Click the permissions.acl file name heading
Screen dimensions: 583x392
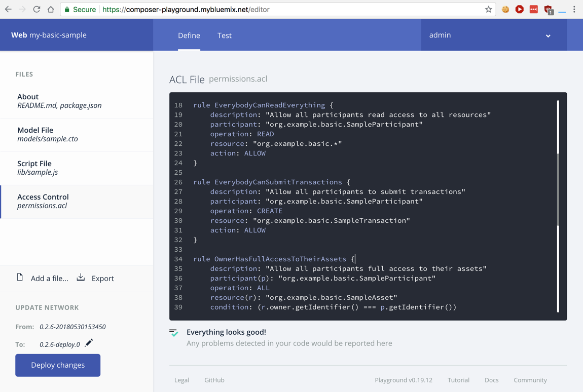238,79
